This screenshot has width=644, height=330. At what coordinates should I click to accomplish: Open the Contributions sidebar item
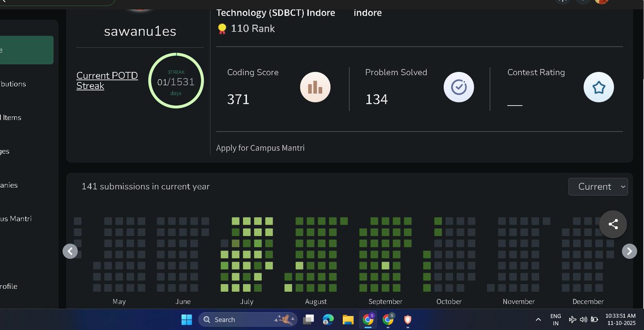13,84
